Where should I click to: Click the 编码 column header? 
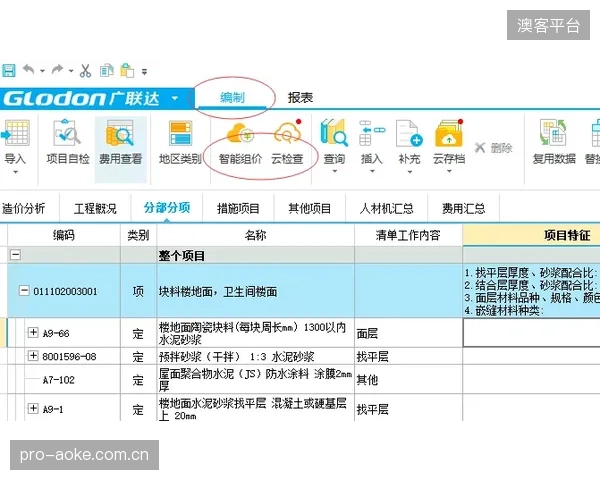[64, 235]
